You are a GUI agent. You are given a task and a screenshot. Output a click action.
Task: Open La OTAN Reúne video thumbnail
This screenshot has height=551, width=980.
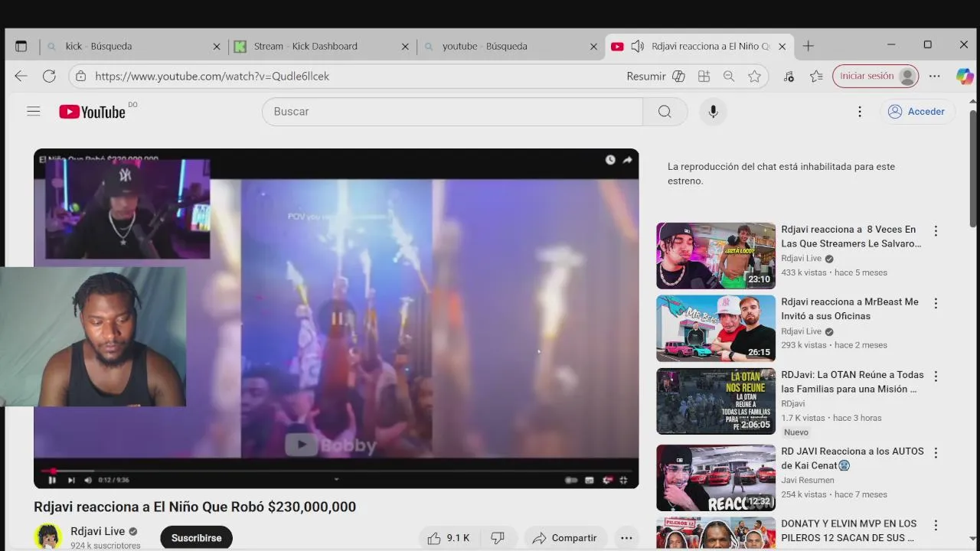click(716, 401)
